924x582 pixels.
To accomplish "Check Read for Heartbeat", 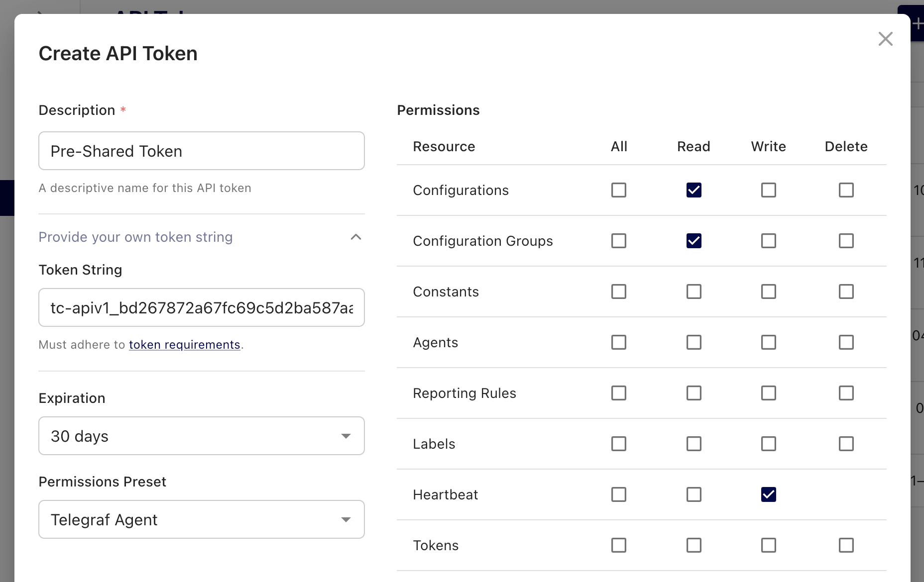I will tap(693, 494).
